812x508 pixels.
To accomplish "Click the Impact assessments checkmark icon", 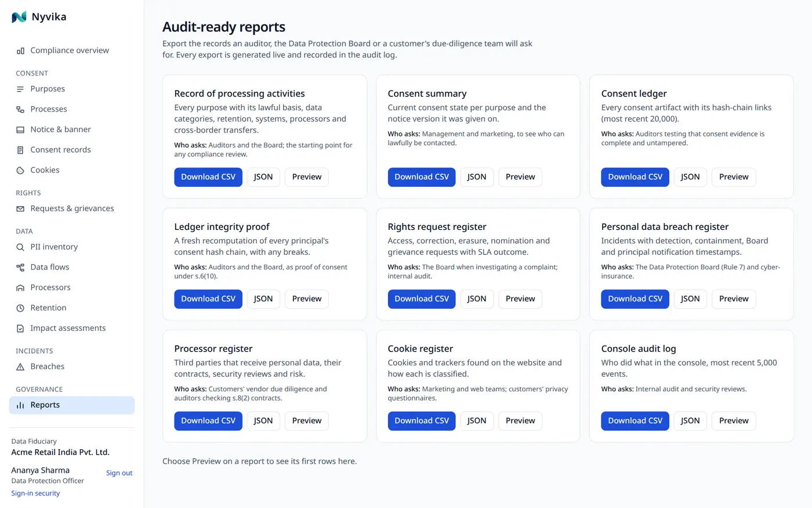I will pos(20,328).
